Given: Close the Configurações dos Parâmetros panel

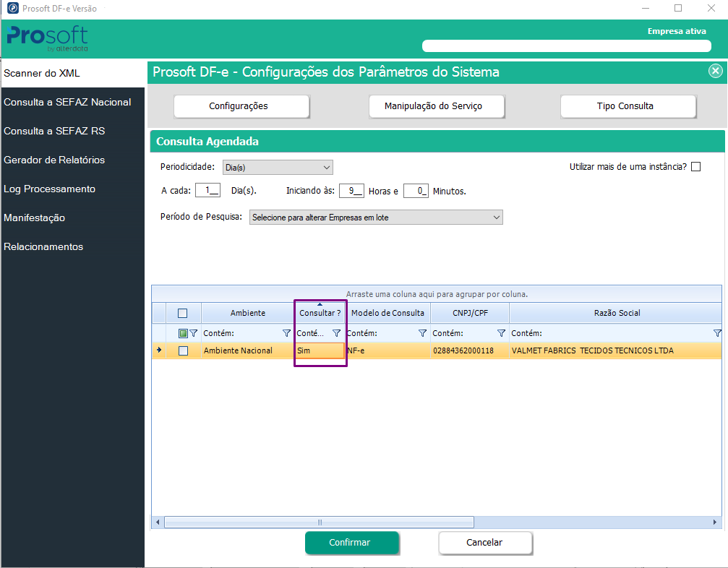Looking at the screenshot, I should (x=716, y=71).
